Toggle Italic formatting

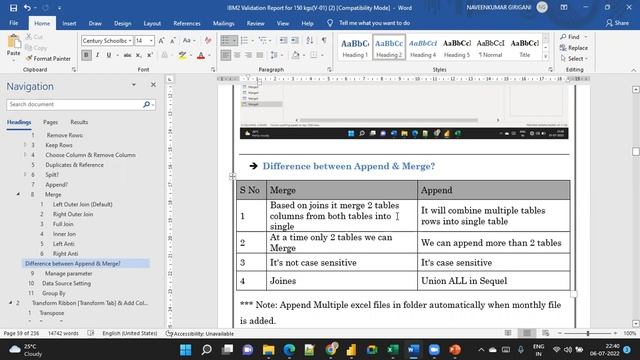pyautogui.click(x=98, y=55)
